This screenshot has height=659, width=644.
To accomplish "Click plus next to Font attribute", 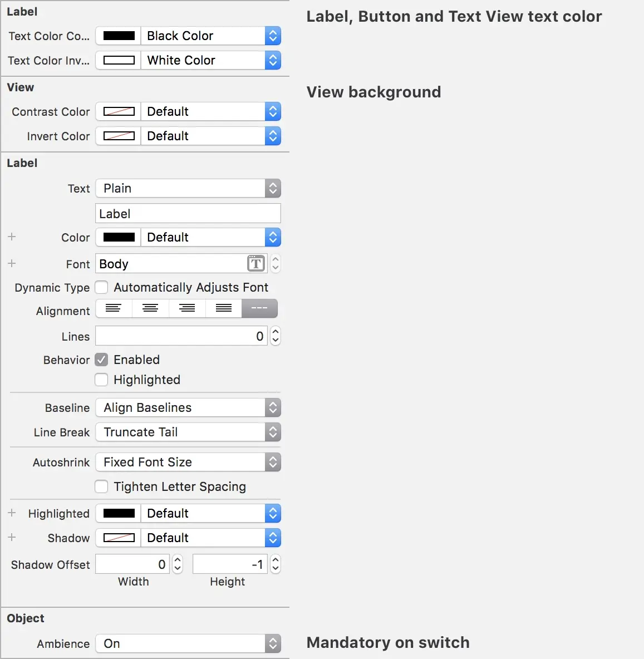I will coord(12,263).
